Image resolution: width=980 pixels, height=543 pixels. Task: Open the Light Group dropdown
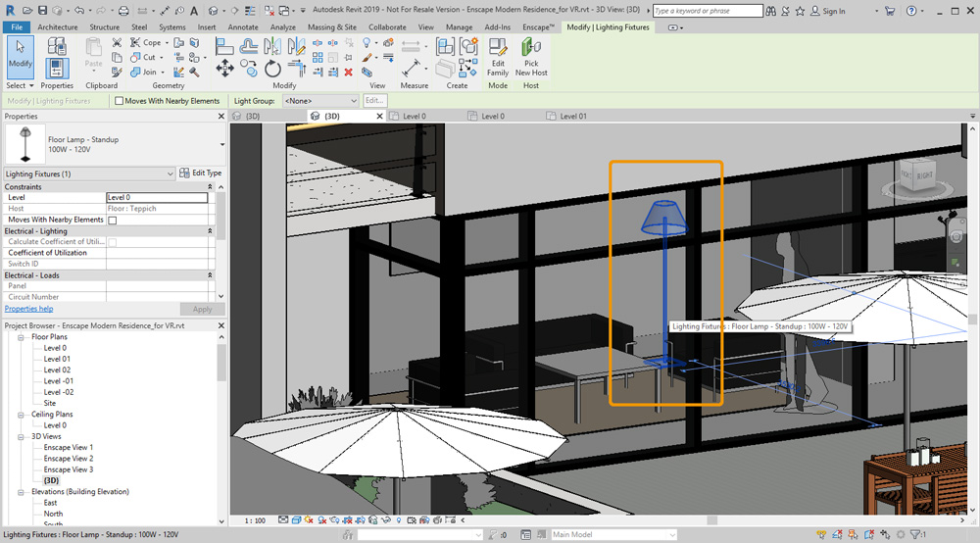320,101
